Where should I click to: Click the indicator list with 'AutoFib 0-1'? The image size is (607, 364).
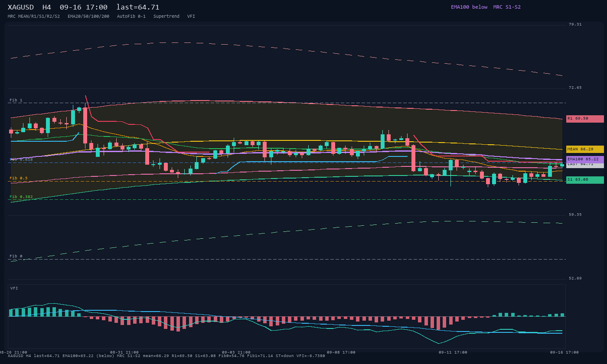[101, 16]
